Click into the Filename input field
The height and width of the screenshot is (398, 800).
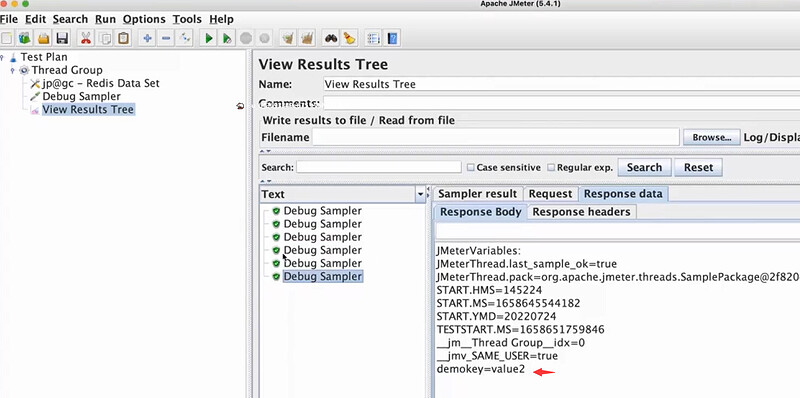(x=495, y=137)
